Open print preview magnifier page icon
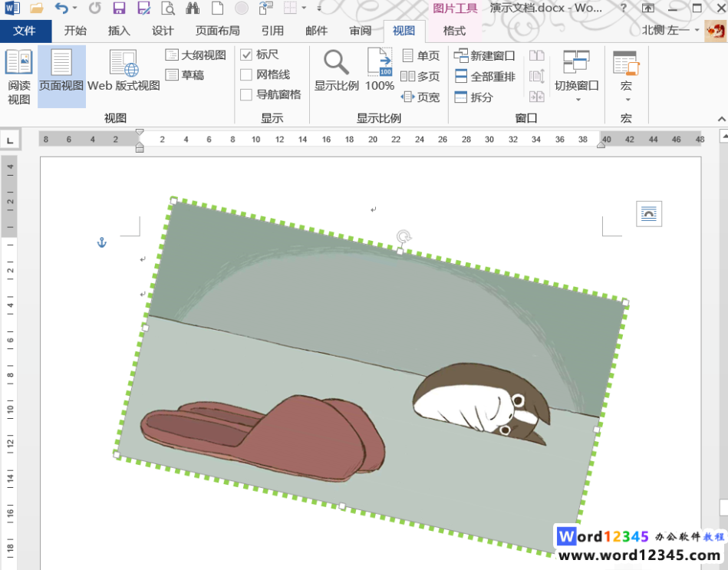Image resolution: width=728 pixels, height=570 pixels. click(167, 8)
